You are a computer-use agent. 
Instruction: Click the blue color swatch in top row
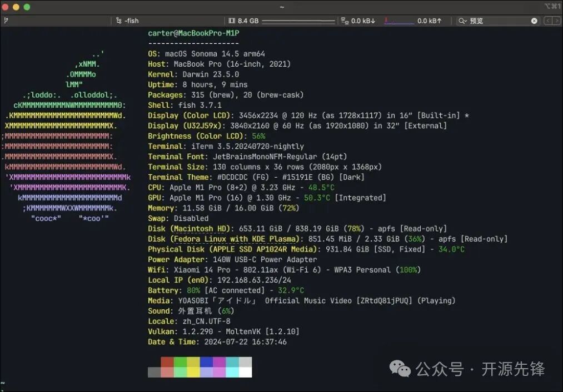206,361
